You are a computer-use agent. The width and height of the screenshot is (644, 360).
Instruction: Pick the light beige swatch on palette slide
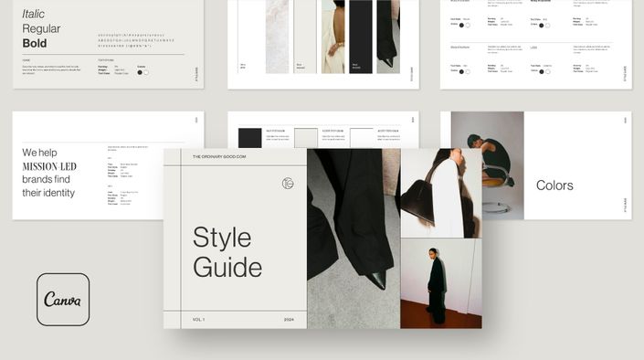[306, 138]
